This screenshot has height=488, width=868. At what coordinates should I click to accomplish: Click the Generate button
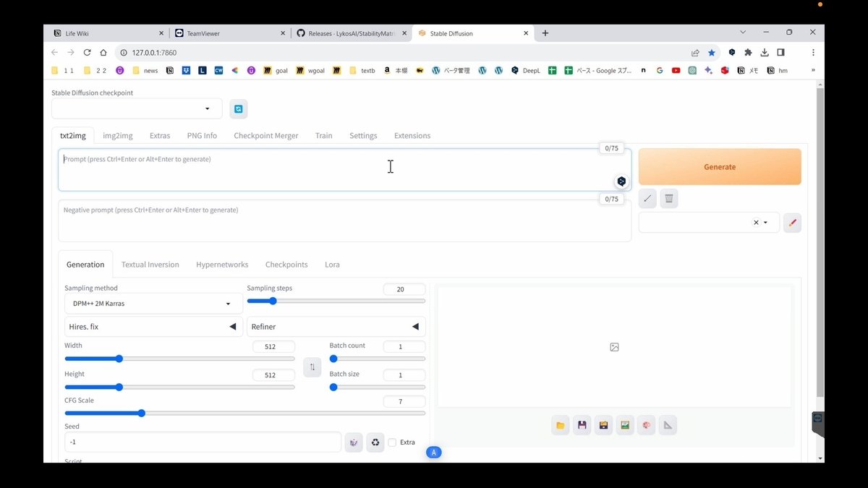[720, 167]
